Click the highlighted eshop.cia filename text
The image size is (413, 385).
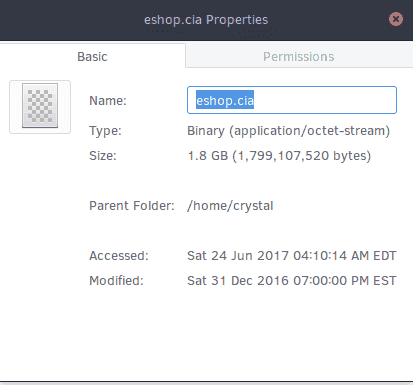pos(225,100)
